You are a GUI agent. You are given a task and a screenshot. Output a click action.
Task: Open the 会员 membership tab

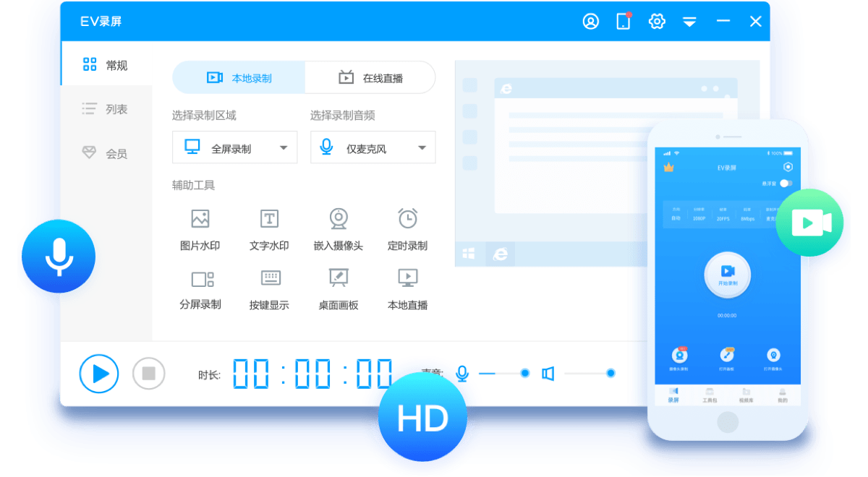point(106,153)
